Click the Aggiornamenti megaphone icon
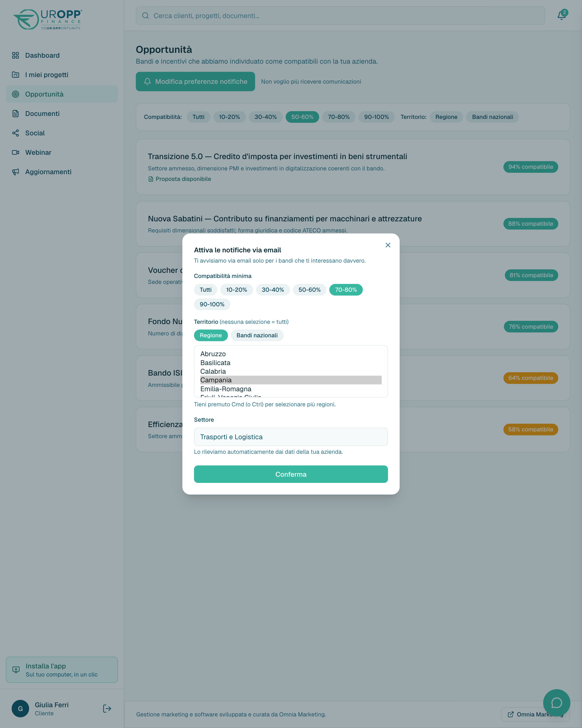Image resolution: width=582 pixels, height=728 pixels. coord(16,172)
